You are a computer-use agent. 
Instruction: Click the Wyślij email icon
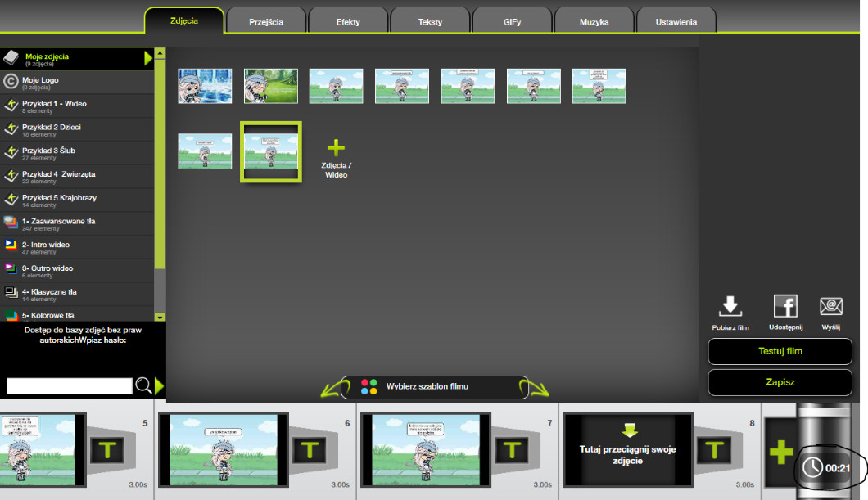click(831, 307)
